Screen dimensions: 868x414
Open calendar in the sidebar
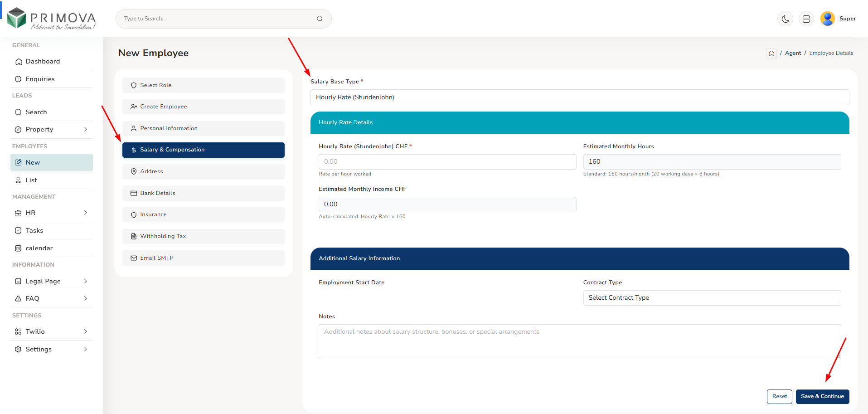coord(39,248)
